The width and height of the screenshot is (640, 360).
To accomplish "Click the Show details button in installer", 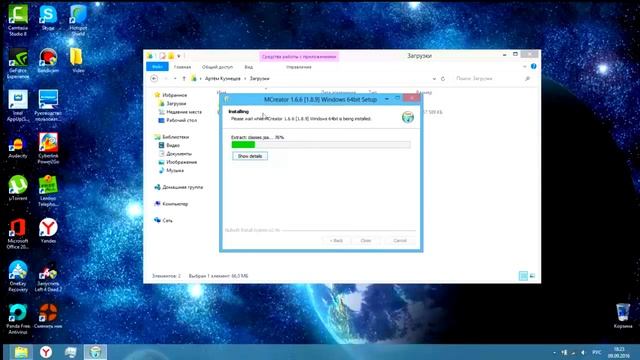I will 250,156.
